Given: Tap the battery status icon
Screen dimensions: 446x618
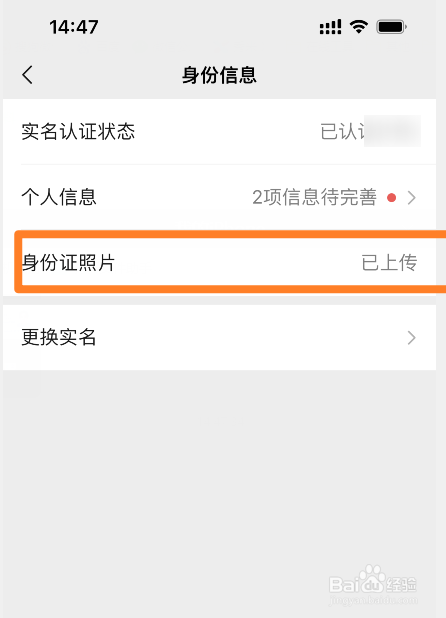Looking at the screenshot, I should click(x=391, y=27).
